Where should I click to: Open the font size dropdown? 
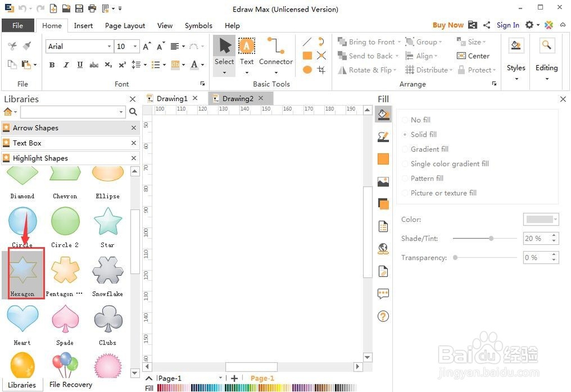pyautogui.click(x=135, y=46)
